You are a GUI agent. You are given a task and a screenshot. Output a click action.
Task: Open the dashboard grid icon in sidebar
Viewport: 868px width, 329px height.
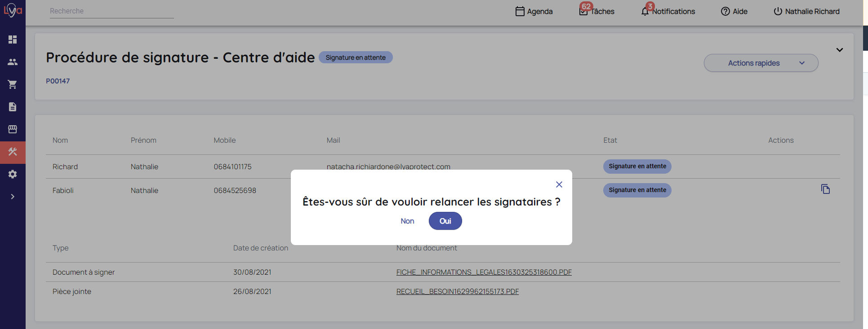tap(13, 39)
